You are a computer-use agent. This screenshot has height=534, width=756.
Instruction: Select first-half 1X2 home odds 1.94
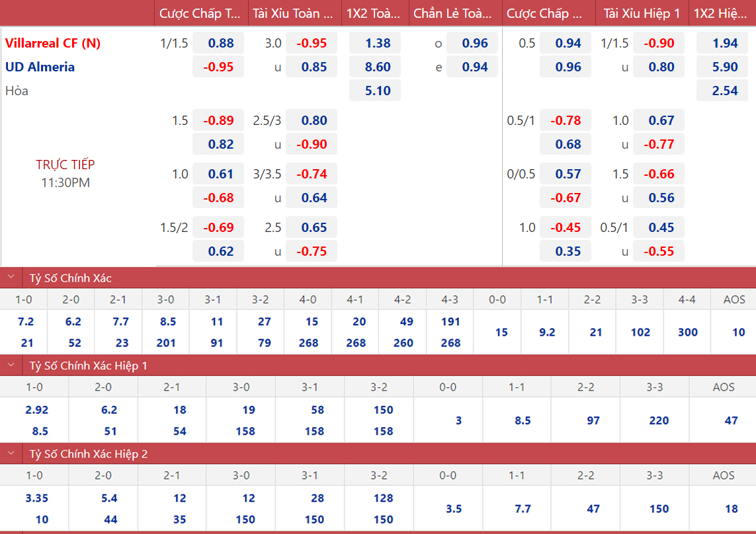[x=722, y=43]
